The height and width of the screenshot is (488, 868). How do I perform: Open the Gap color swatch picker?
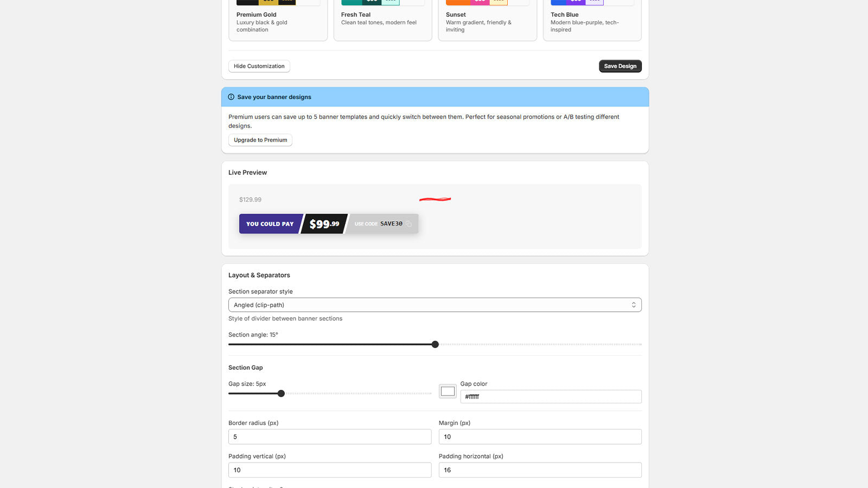tap(448, 391)
